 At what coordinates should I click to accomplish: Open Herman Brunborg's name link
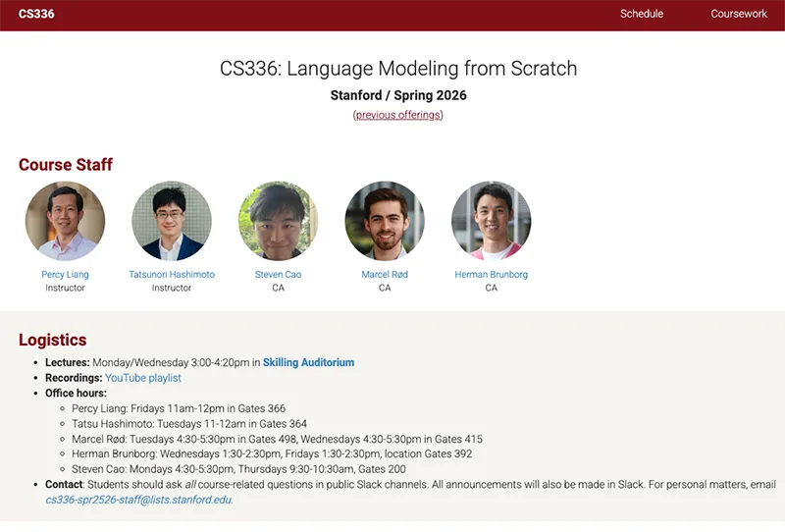(492, 274)
